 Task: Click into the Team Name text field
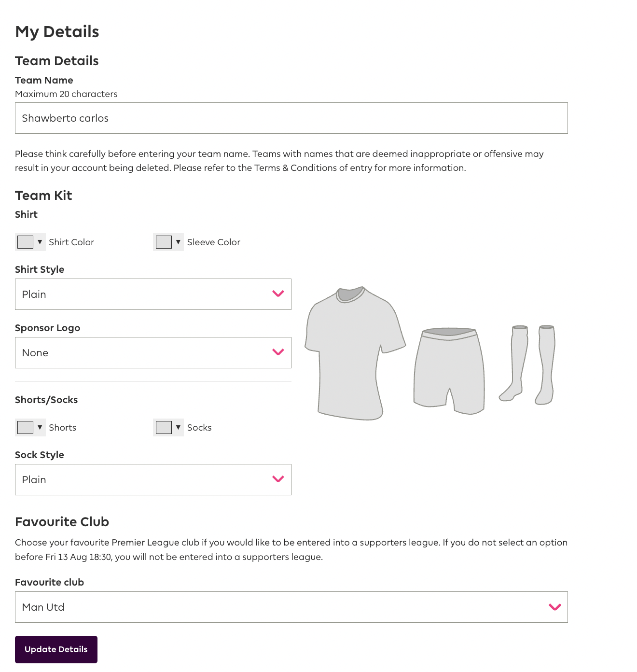click(x=291, y=118)
